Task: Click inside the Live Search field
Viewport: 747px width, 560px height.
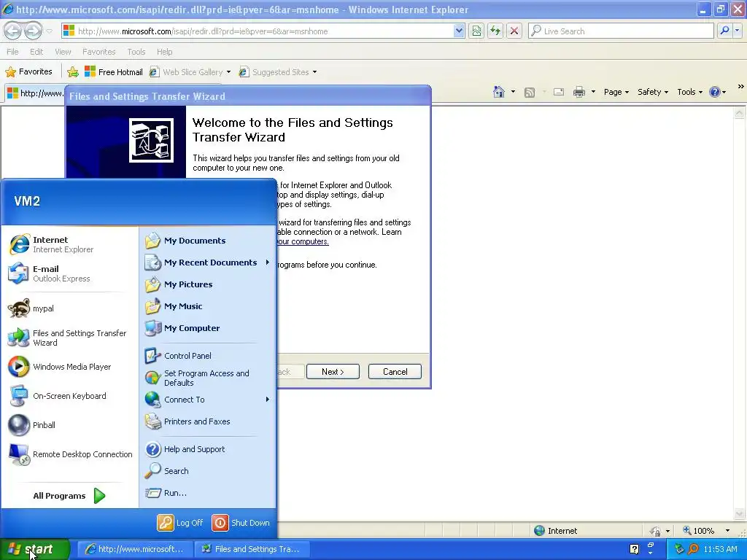Action: pyautogui.click(x=622, y=31)
